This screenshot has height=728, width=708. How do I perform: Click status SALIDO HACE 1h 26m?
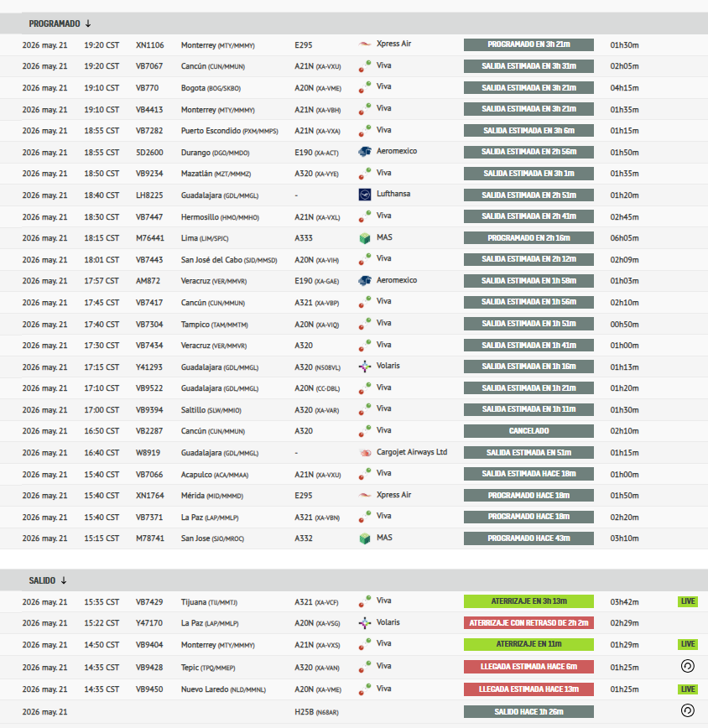click(528, 712)
